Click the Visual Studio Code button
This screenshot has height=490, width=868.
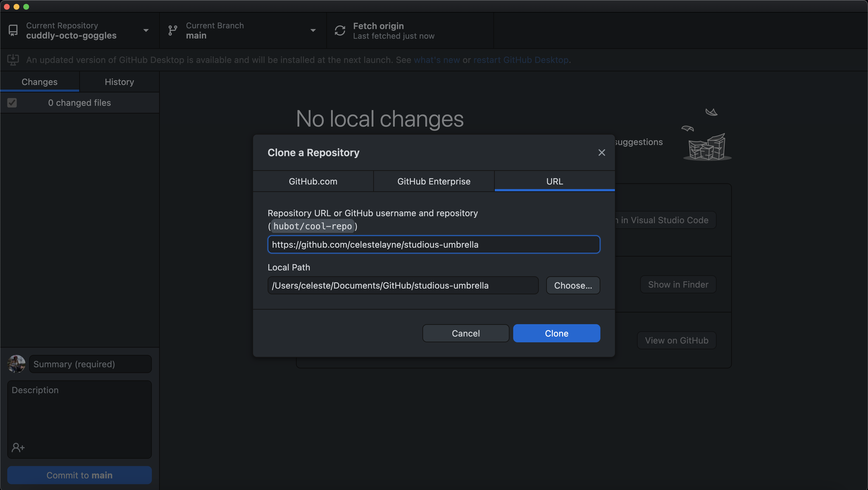(x=666, y=220)
